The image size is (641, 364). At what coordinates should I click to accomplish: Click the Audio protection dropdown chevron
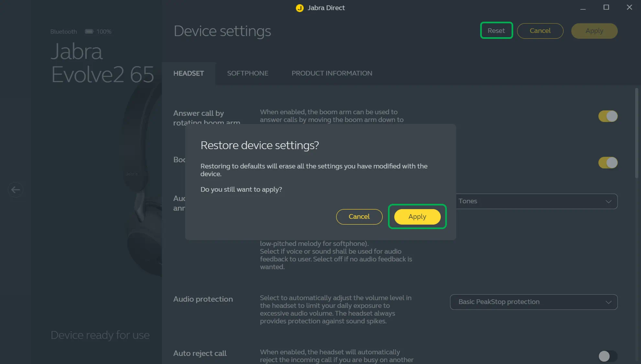tap(608, 302)
